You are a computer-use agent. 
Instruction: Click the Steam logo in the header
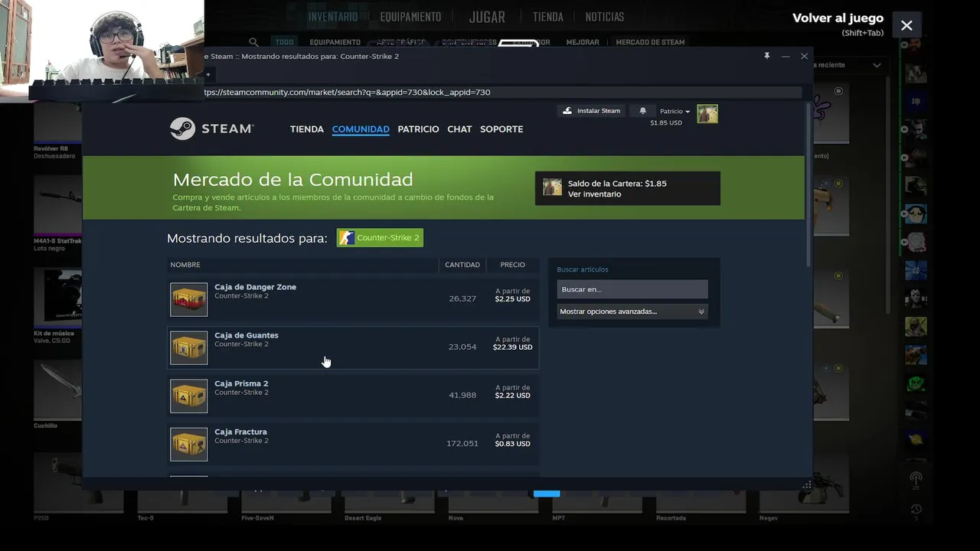(x=211, y=129)
